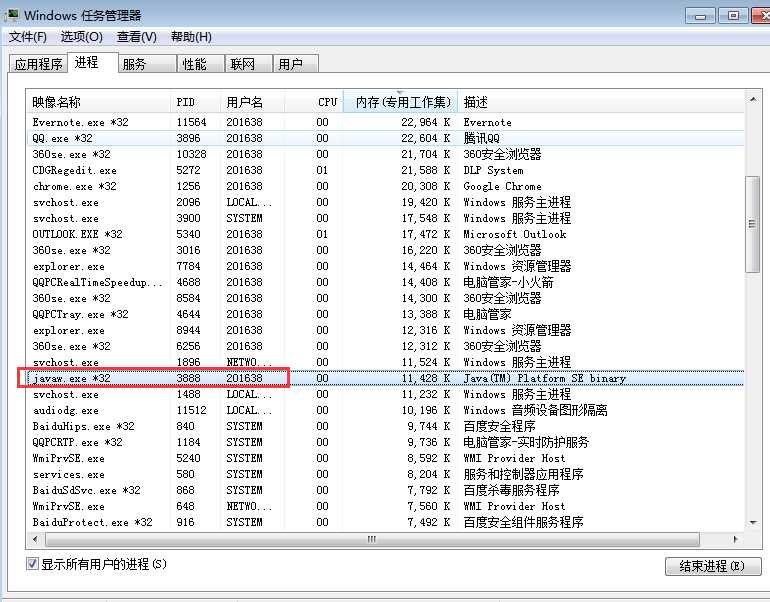
Task: Click the horizontal scrollbar thumb
Action: (372, 539)
